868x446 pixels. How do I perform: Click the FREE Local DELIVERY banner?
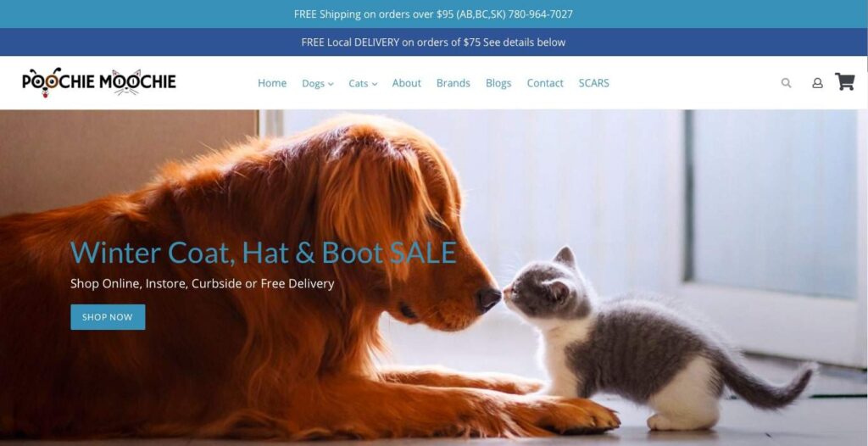point(433,42)
